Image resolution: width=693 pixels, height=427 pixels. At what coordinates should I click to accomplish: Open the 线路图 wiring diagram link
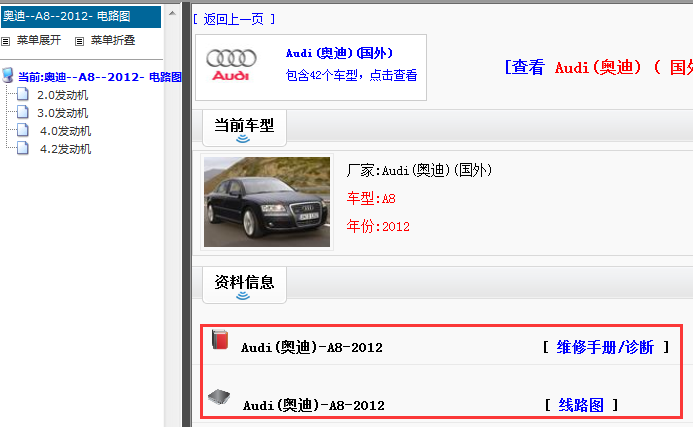pos(581,405)
